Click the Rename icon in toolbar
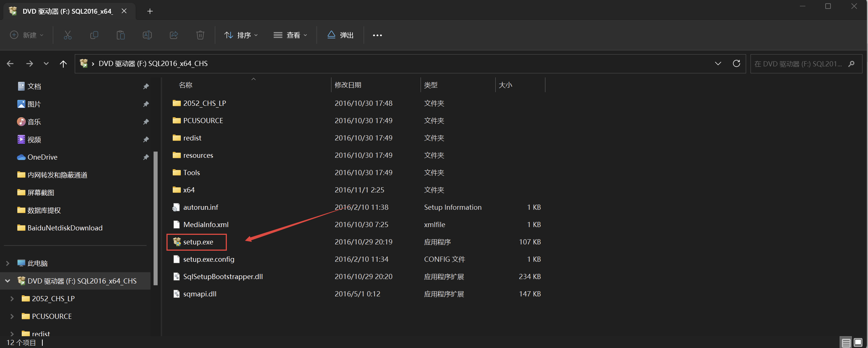Screen dimensions: 868x348 147,35
